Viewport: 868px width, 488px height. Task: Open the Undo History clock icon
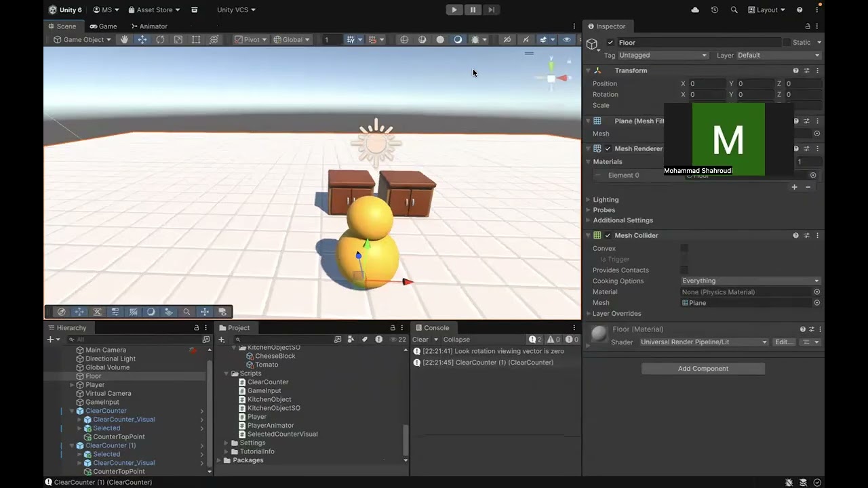(715, 9)
